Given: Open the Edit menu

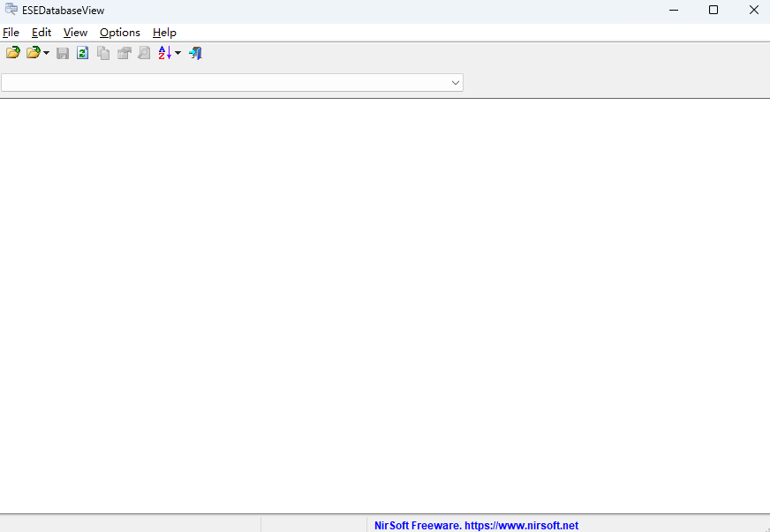Looking at the screenshot, I should pos(42,33).
